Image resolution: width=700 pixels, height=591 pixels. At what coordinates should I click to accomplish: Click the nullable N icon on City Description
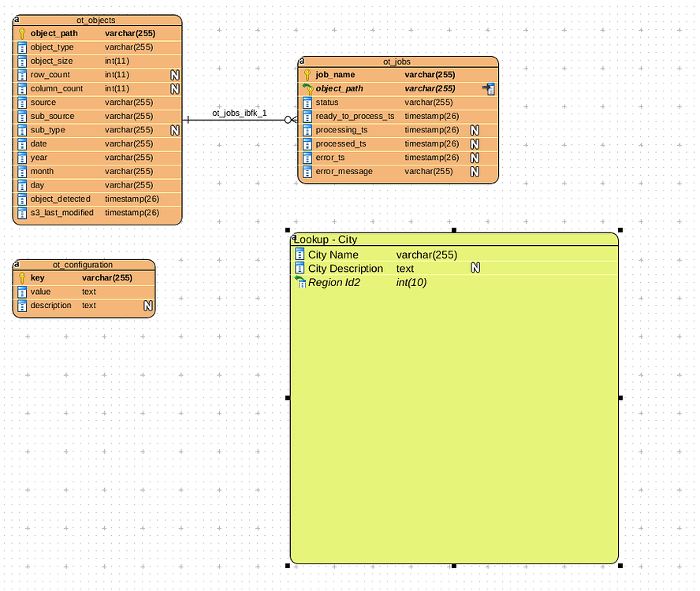click(475, 269)
